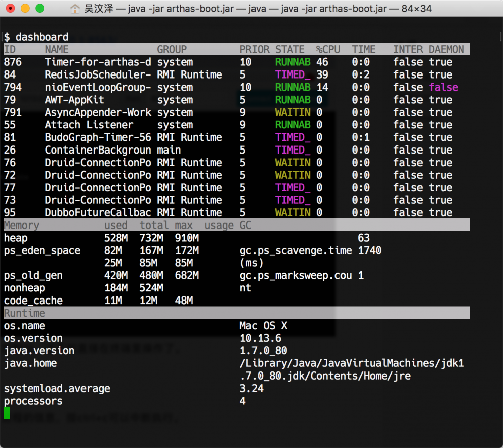The height and width of the screenshot is (448, 503).
Task: Click the magenta 'false' daemon value
Action: coord(443,87)
